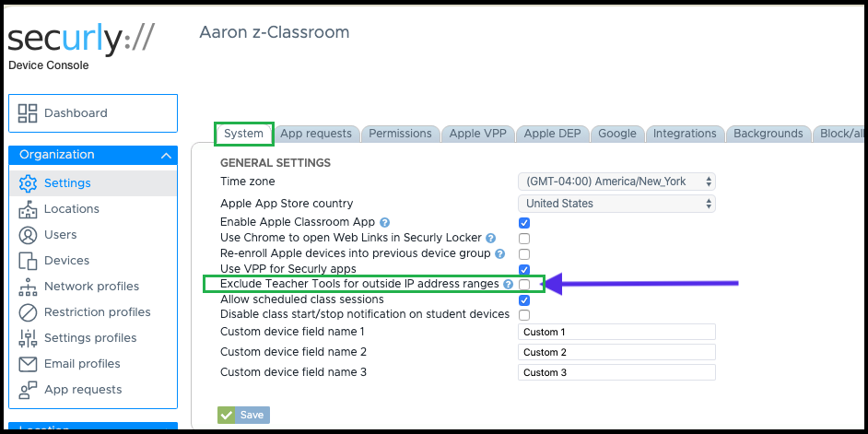Switch to the Permissions tab
Screen dimensions: 868x434
tap(400, 134)
